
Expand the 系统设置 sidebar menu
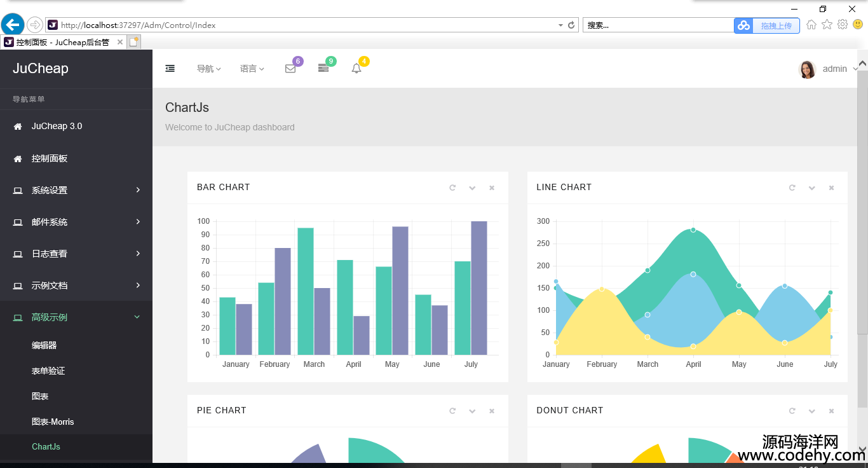[x=76, y=190]
